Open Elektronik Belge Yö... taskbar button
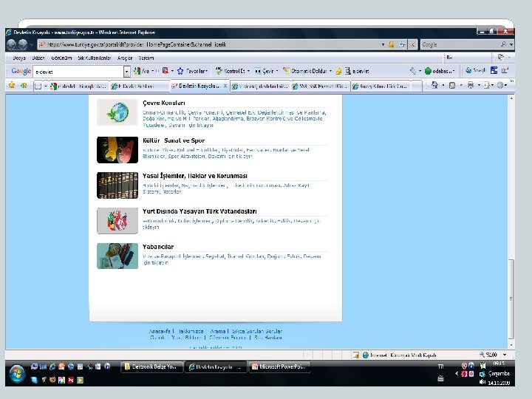This screenshot has width=532, height=399. (x=151, y=366)
